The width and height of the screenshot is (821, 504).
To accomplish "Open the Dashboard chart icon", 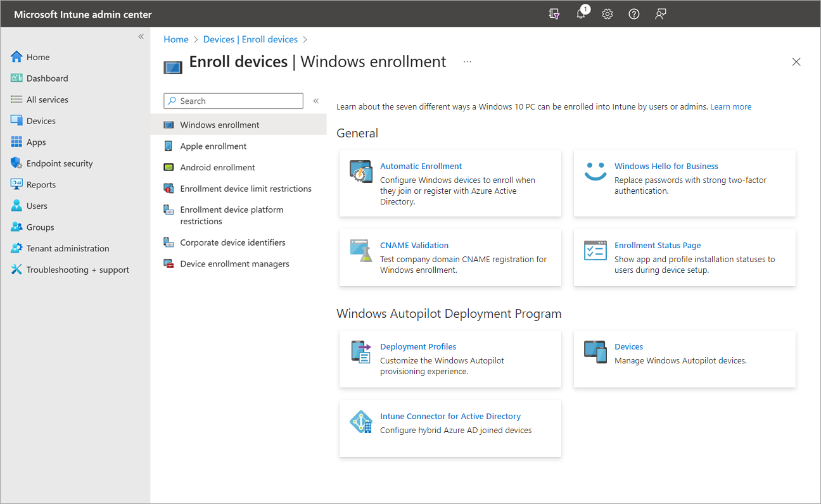I will (x=16, y=79).
